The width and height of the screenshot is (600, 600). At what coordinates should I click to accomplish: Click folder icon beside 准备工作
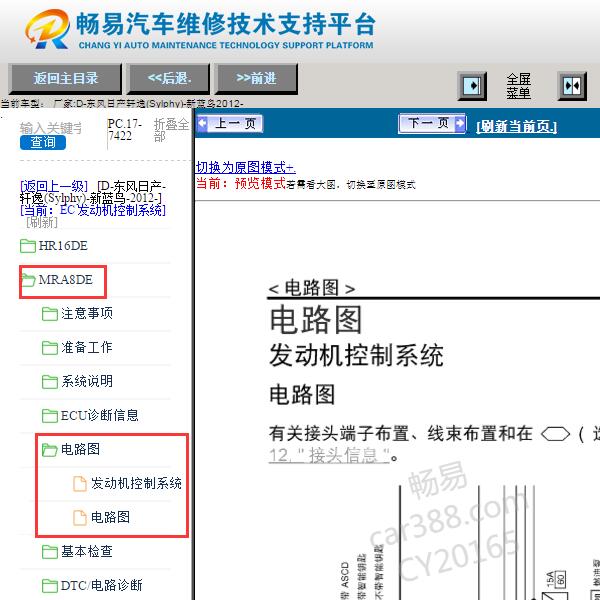(50, 347)
